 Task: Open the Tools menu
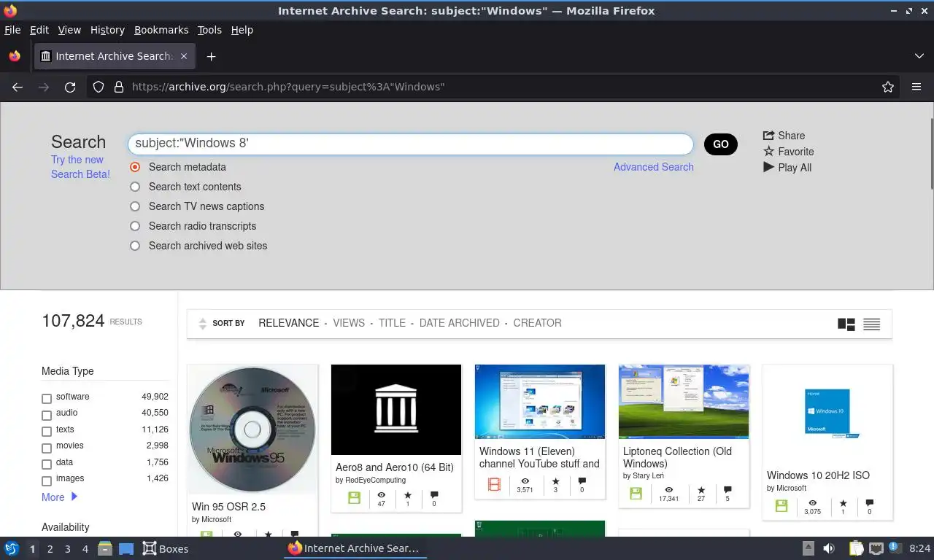click(x=209, y=30)
